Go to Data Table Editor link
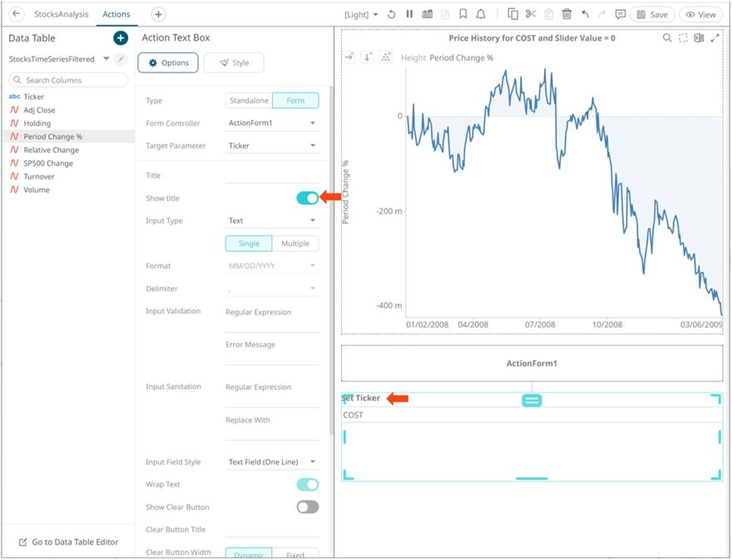 [68, 542]
